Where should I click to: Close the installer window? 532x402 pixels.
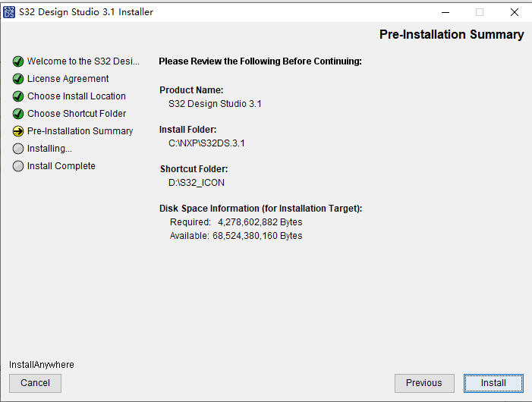515,12
